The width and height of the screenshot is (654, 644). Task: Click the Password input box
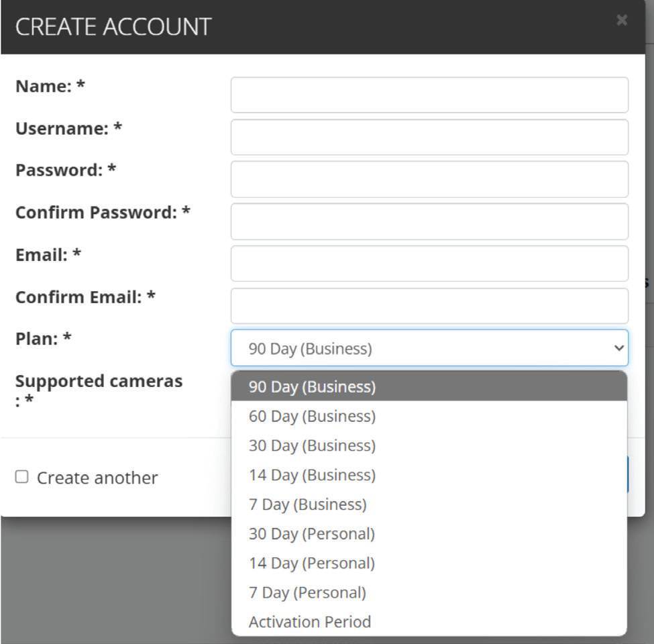pos(429,178)
